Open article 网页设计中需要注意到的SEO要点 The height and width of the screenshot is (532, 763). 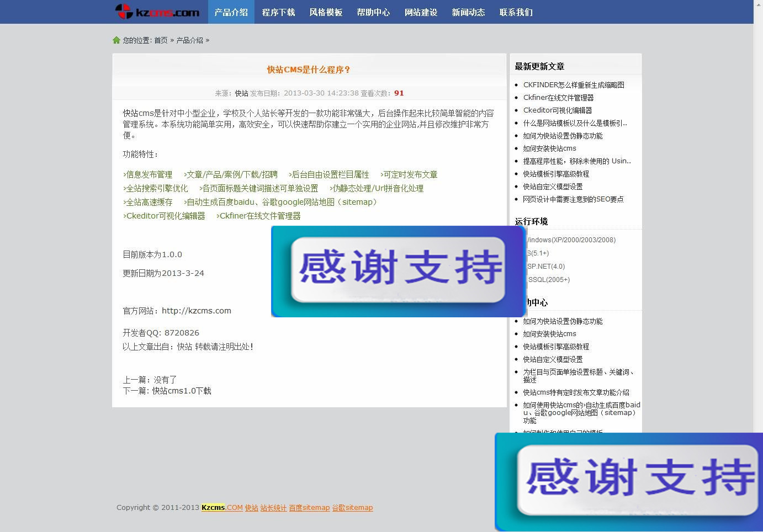pyautogui.click(x=573, y=199)
